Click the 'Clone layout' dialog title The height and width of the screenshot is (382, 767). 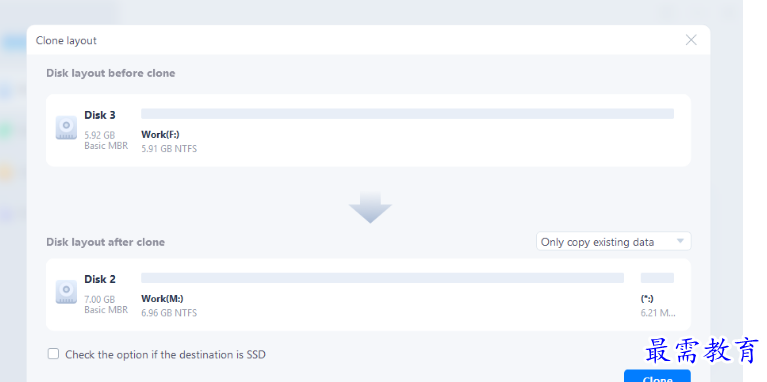66,41
